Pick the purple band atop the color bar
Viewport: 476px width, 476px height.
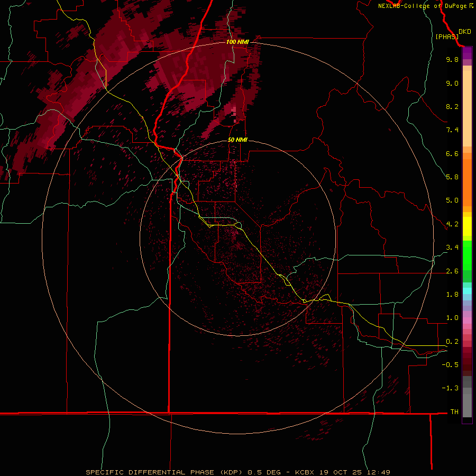467,53
